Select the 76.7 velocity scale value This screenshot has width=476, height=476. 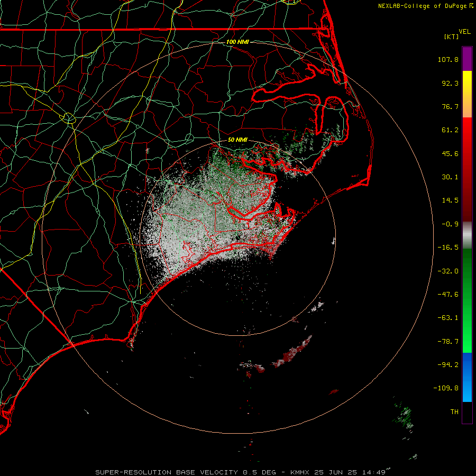450,106
